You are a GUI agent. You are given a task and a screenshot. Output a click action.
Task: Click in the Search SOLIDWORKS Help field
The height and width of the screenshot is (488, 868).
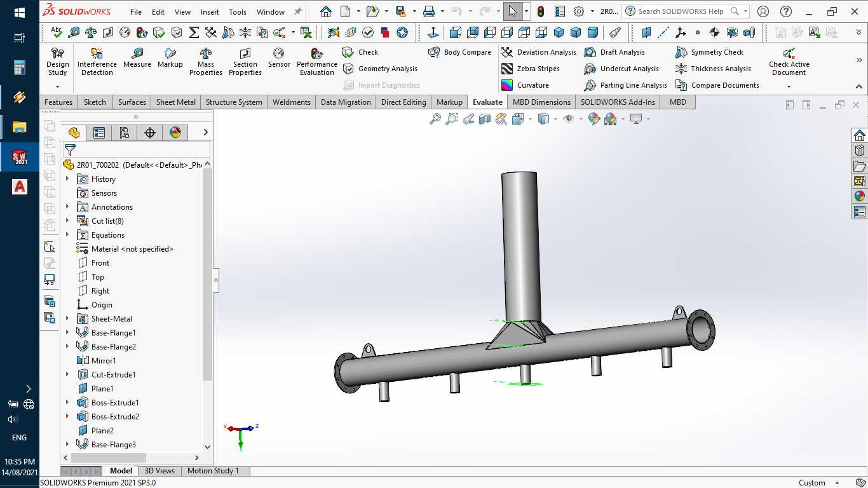pyautogui.click(x=681, y=11)
